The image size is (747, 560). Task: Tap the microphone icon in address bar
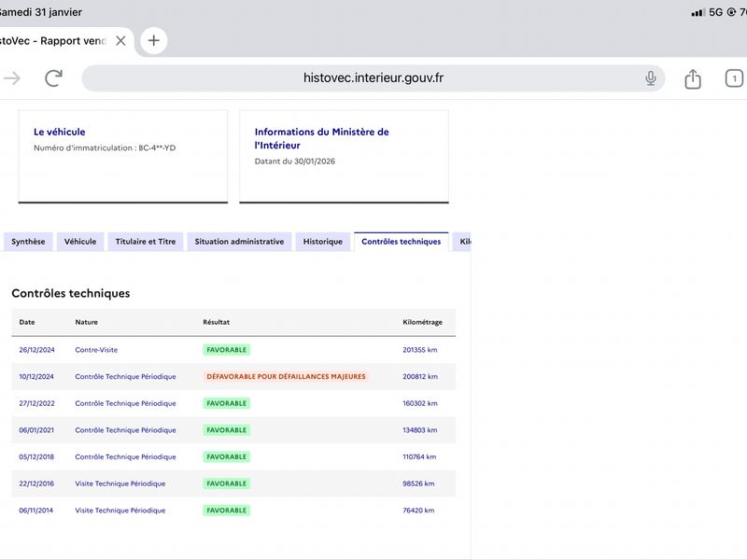click(651, 78)
